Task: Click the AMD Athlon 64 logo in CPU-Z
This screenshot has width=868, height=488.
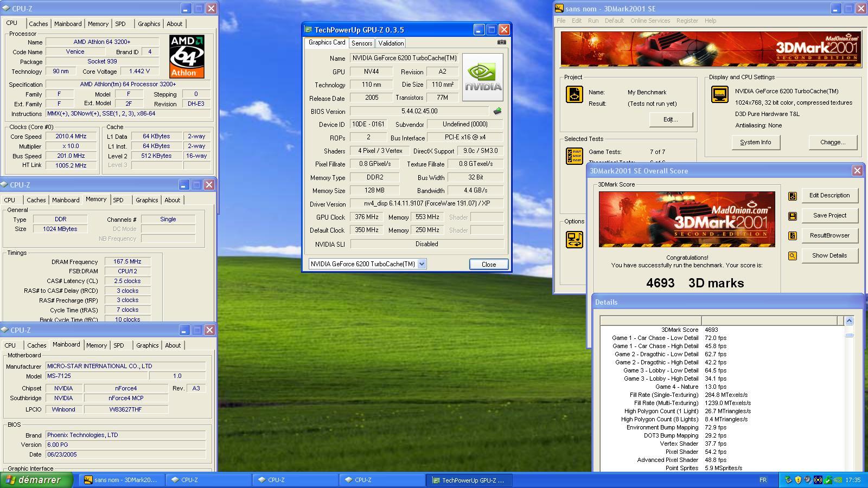Action: (x=187, y=56)
